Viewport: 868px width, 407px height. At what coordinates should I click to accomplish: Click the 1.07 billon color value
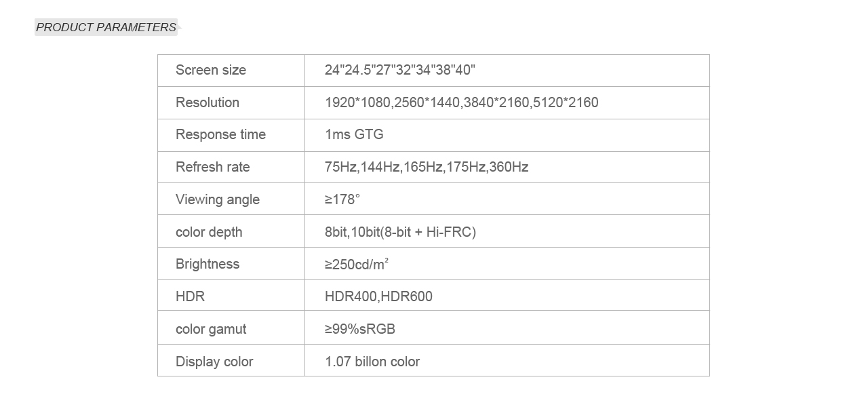[x=372, y=362]
